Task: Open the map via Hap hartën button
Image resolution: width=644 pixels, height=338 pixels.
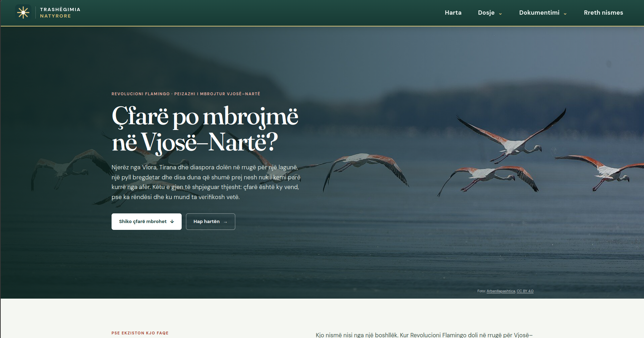Action: (x=211, y=222)
